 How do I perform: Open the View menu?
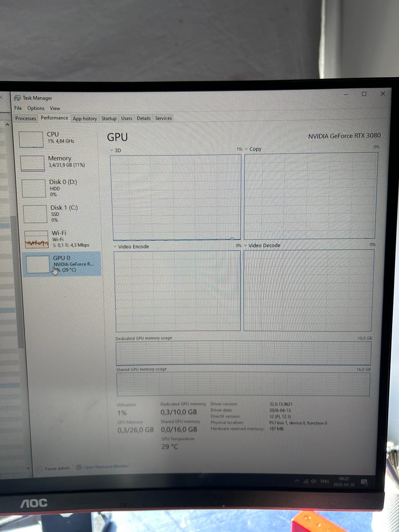[x=55, y=108]
